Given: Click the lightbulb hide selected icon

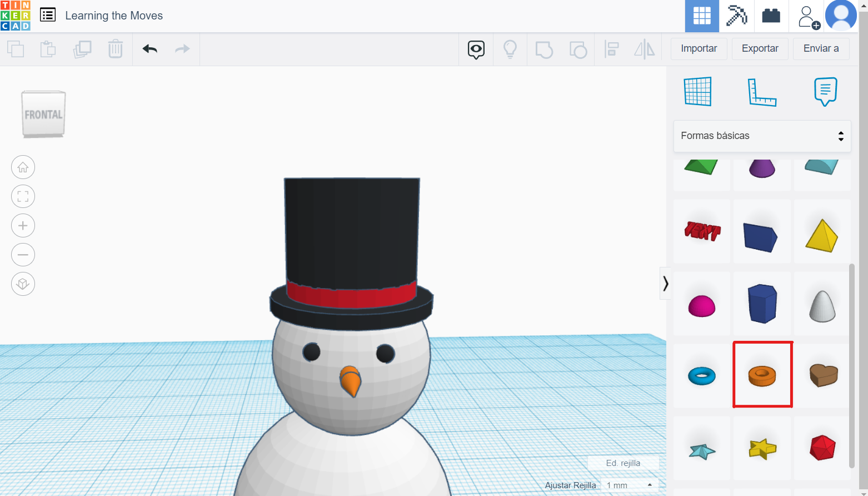Looking at the screenshot, I should tap(510, 49).
